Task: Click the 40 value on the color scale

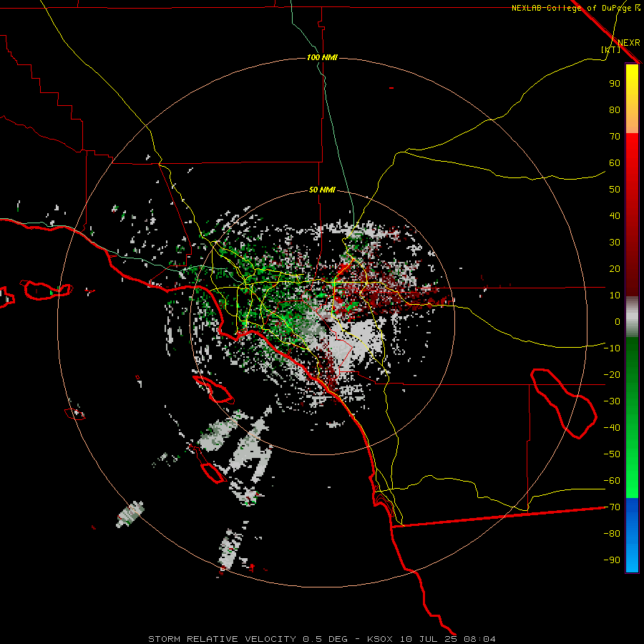Action: coord(615,215)
